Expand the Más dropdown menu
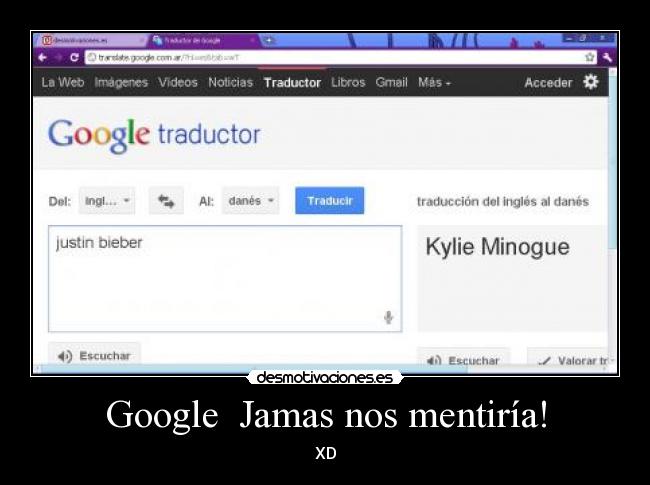650x485 pixels. [x=434, y=82]
